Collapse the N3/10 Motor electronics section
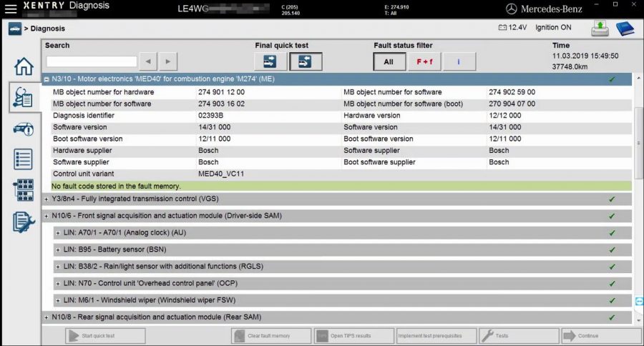The image size is (644, 346). click(47, 79)
